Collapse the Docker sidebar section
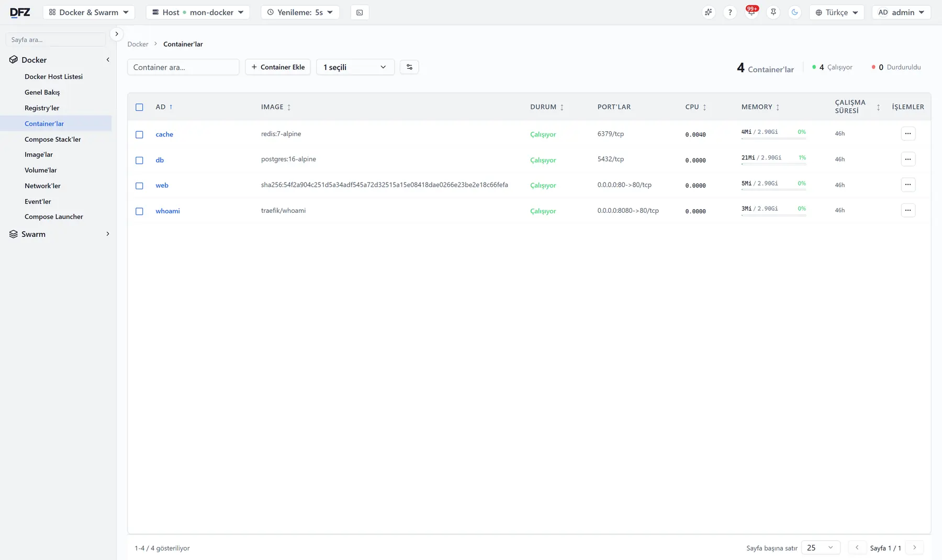The height and width of the screenshot is (560, 942). pyautogui.click(x=108, y=60)
